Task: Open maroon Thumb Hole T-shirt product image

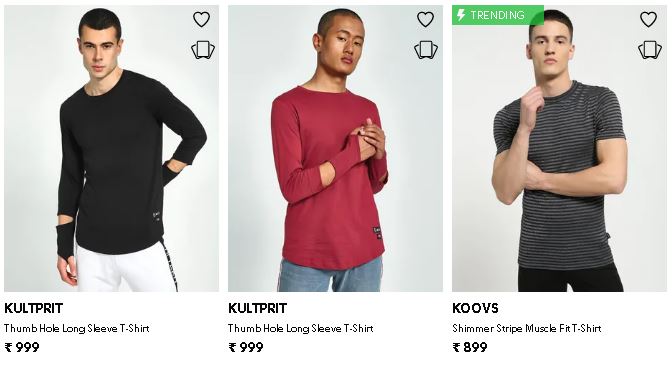Action: pyautogui.click(x=335, y=148)
